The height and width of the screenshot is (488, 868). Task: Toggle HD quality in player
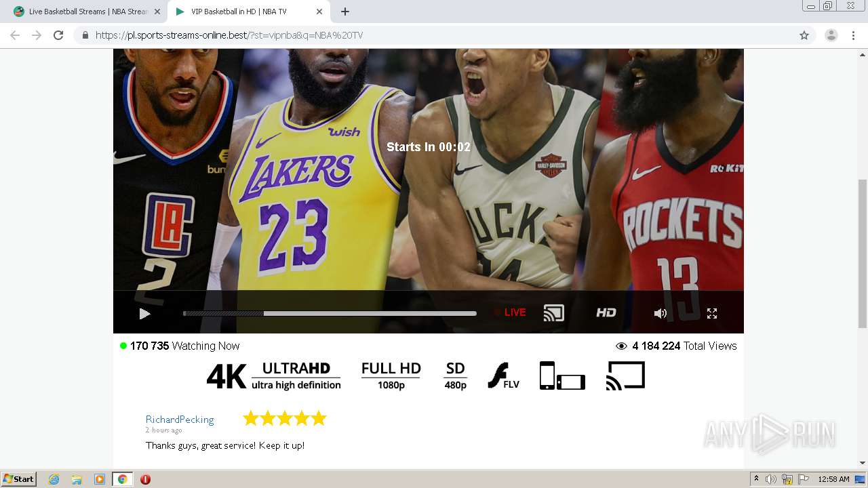[x=606, y=312]
